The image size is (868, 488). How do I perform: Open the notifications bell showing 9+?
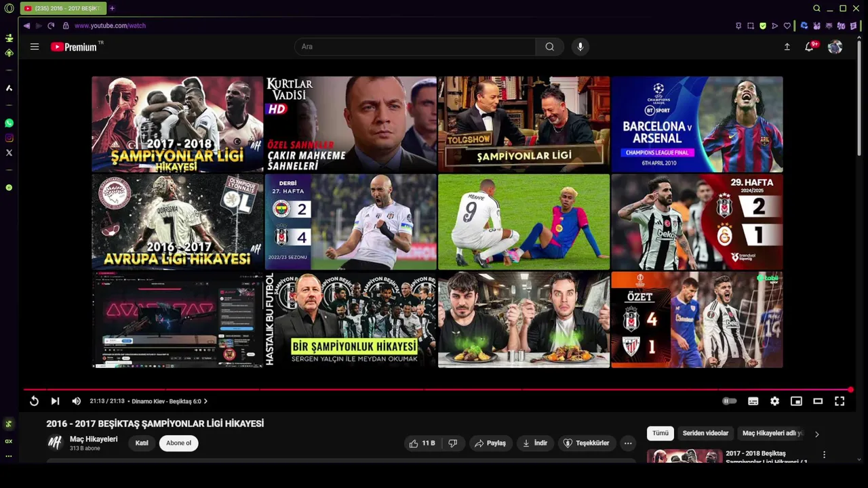(810, 47)
